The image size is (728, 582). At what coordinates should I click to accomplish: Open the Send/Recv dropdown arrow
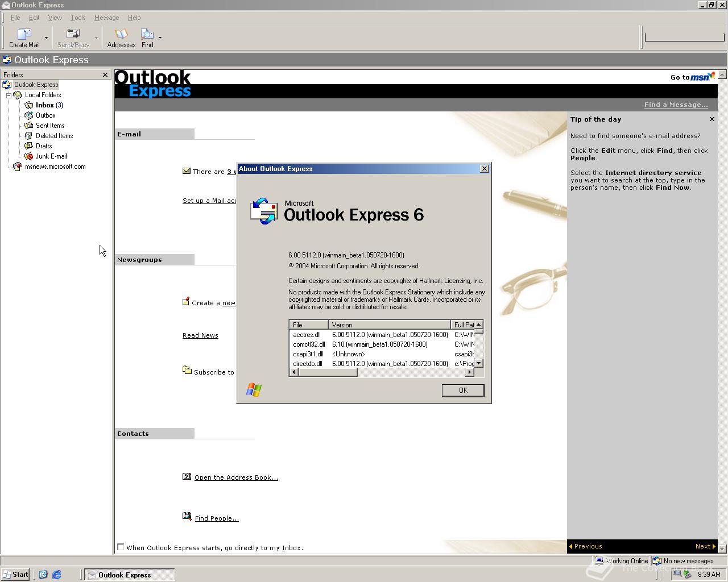[96, 38]
